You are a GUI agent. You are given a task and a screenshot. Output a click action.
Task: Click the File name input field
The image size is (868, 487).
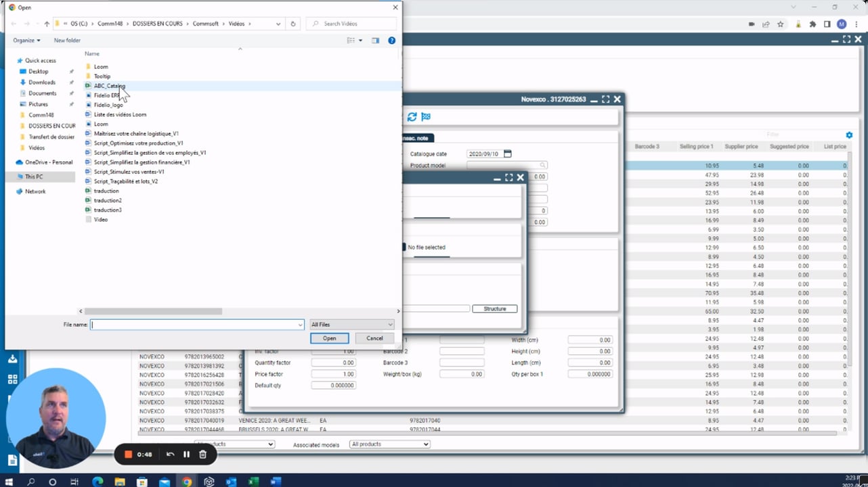[194, 325]
